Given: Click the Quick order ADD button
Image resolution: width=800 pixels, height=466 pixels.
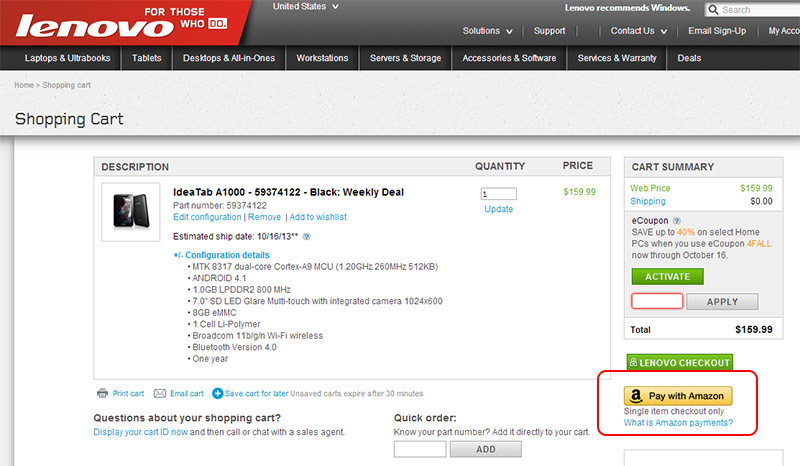Looking at the screenshot, I should tap(486, 449).
